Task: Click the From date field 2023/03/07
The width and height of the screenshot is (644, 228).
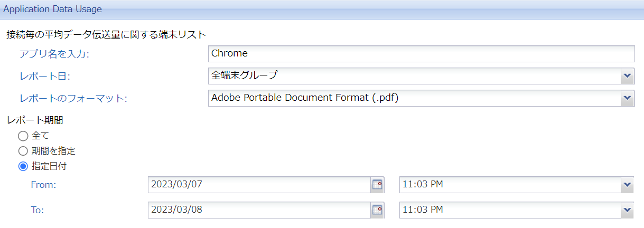Action: pyautogui.click(x=259, y=184)
